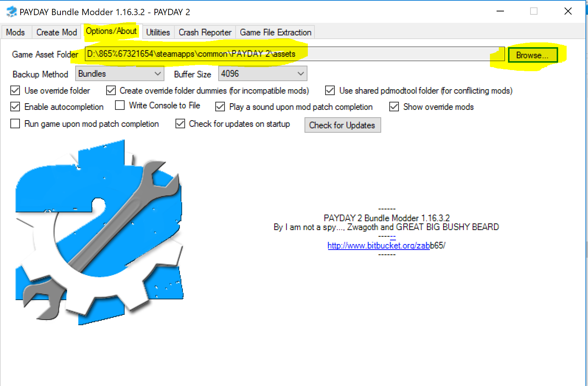This screenshot has height=386, width=588.
Task: Toggle Create override folder dummies checkbox
Action: [x=111, y=91]
